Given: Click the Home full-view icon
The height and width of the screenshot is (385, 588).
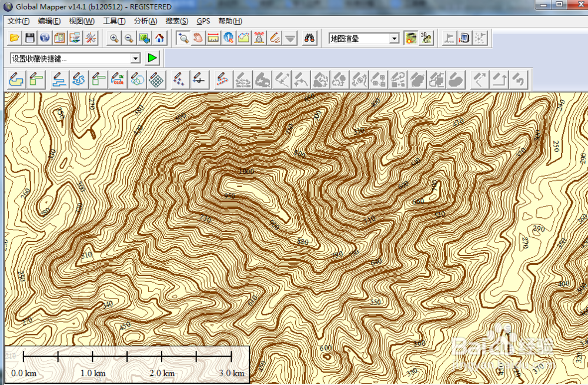Looking at the screenshot, I should tap(159, 38).
